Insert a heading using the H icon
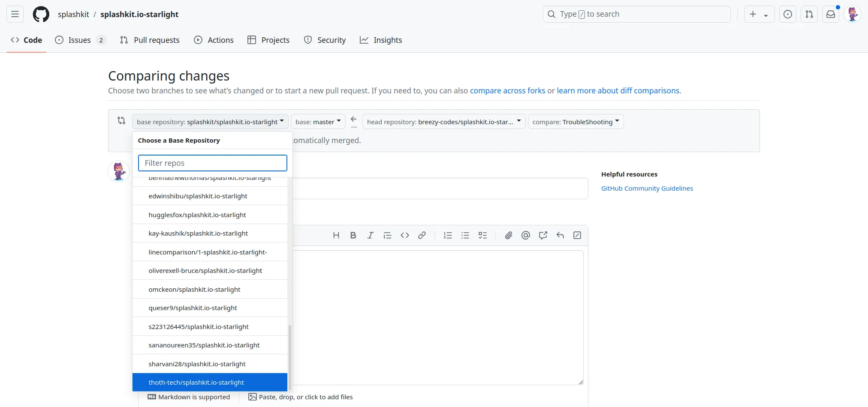The height and width of the screenshot is (407, 868). (336, 235)
